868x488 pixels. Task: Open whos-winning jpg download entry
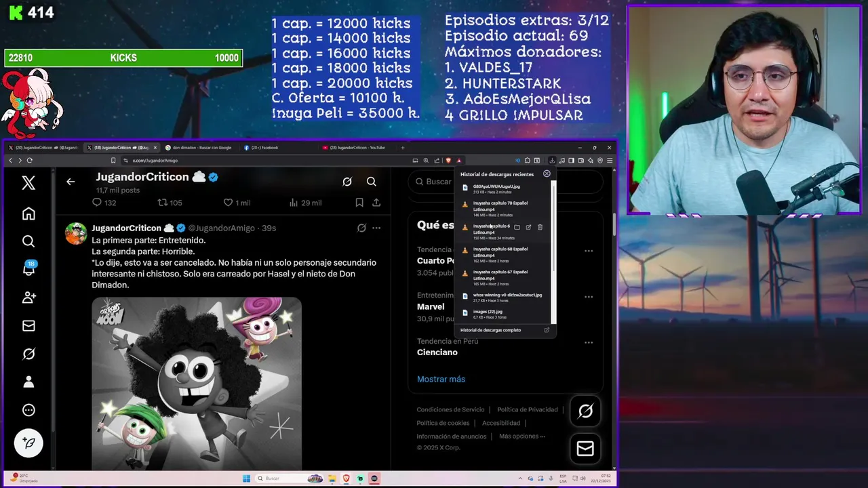[x=505, y=298]
